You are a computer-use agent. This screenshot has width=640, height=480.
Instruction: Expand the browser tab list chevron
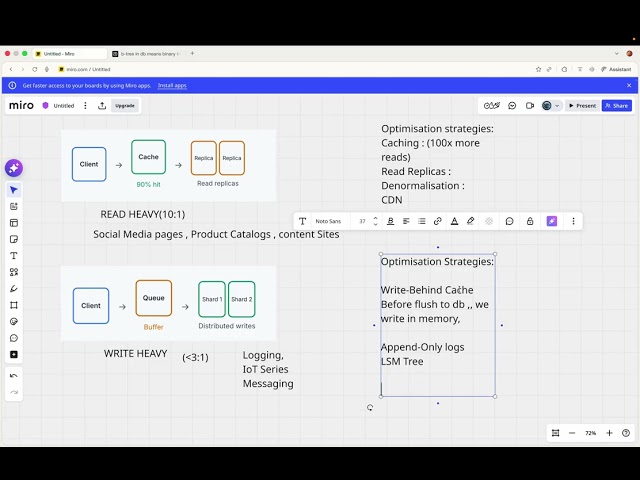coord(617,53)
